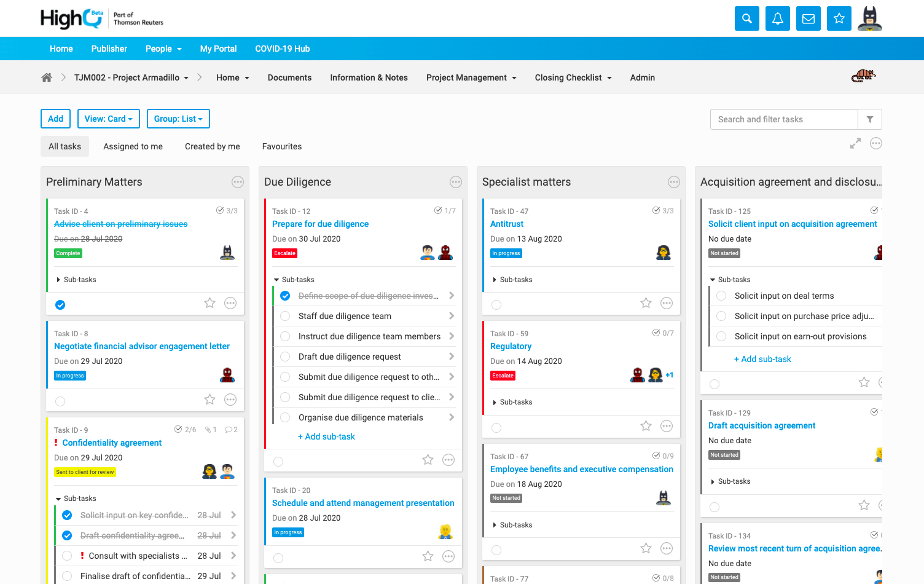
Task: Open the search icon in header
Action: click(x=746, y=18)
